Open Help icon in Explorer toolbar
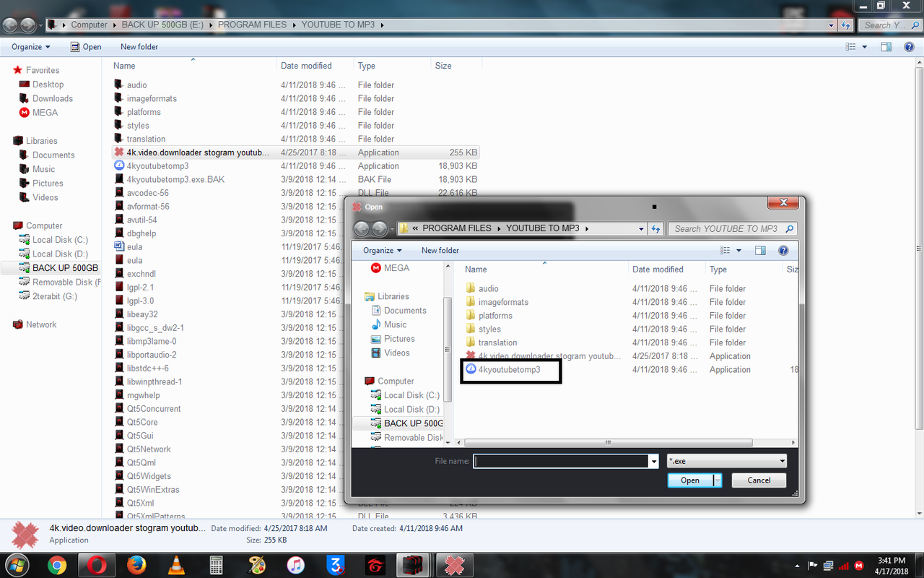This screenshot has height=578, width=924. point(909,47)
